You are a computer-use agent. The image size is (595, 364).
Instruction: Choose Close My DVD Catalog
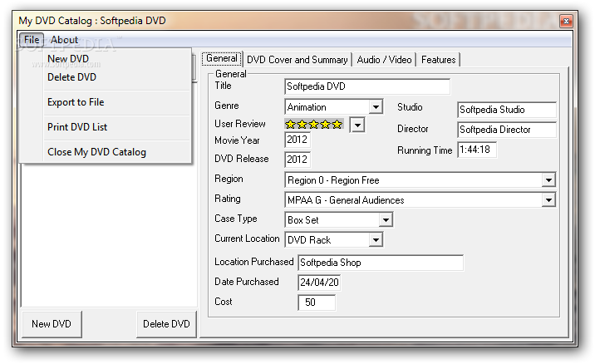point(96,152)
